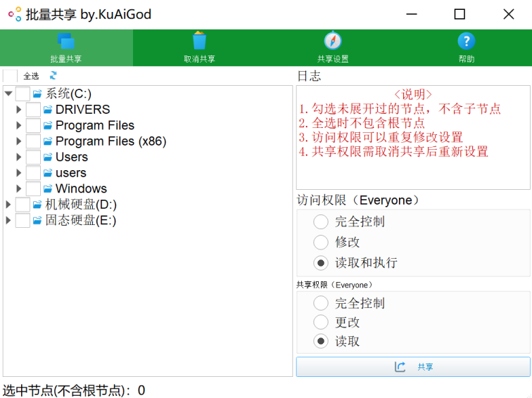
Task: Open the 共享设置 tab
Action: (x=332, y=48)
